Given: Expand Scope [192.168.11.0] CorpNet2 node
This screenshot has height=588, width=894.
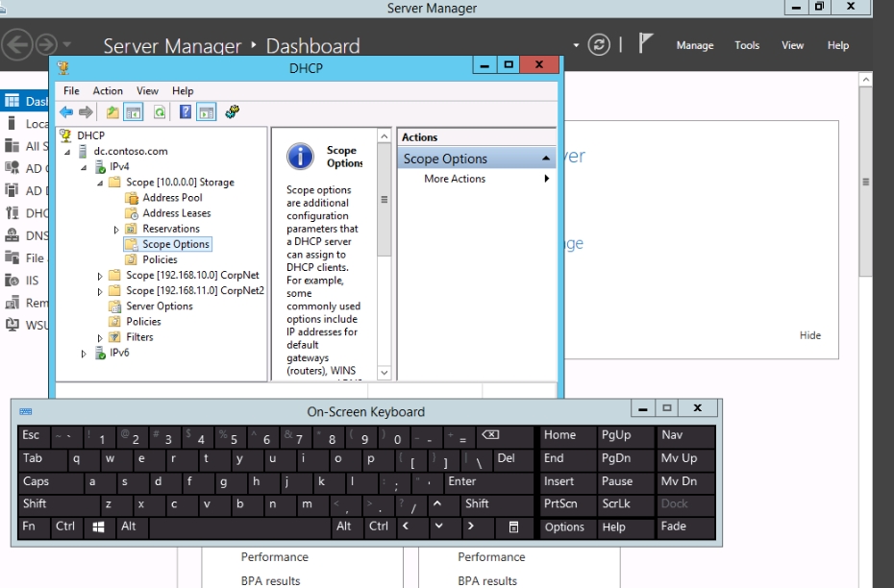Looking at the screenshot, I should pyautogui.click(x=100, y=292).
